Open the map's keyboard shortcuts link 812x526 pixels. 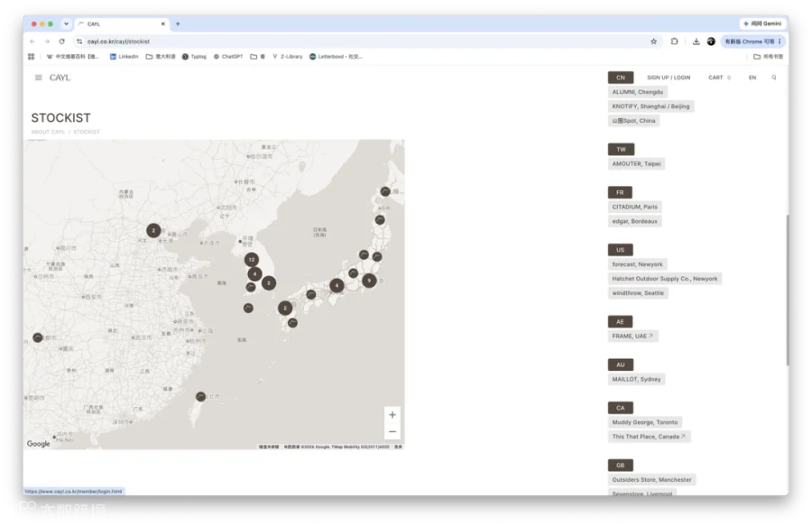[269, 447]
